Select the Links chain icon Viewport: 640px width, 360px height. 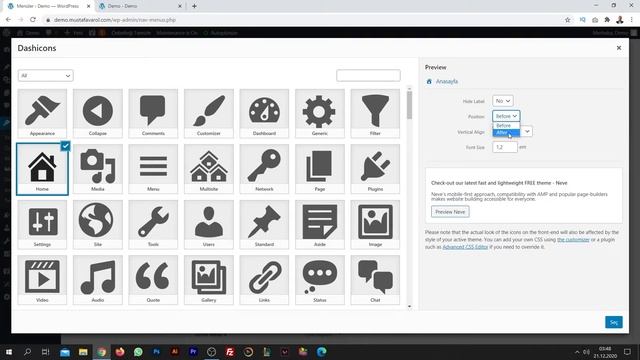click(264, 280)
